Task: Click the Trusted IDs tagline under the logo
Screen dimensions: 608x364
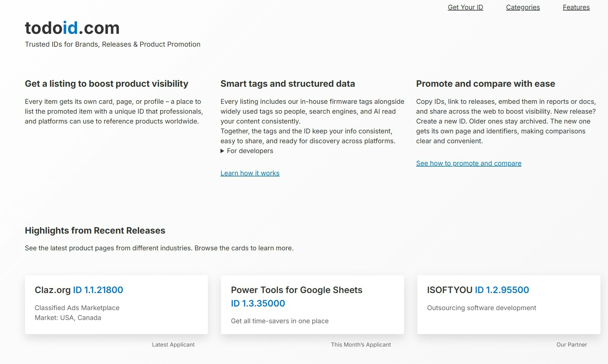Action: click(112, 44)
